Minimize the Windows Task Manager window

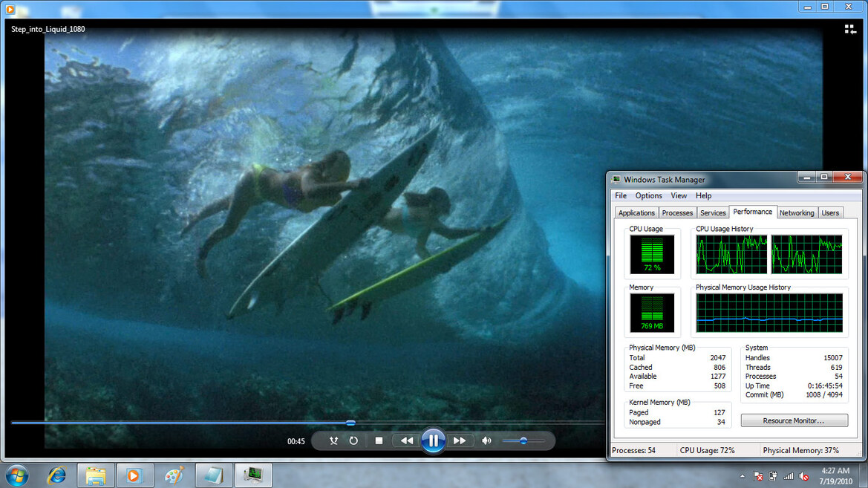click(806, 178)
